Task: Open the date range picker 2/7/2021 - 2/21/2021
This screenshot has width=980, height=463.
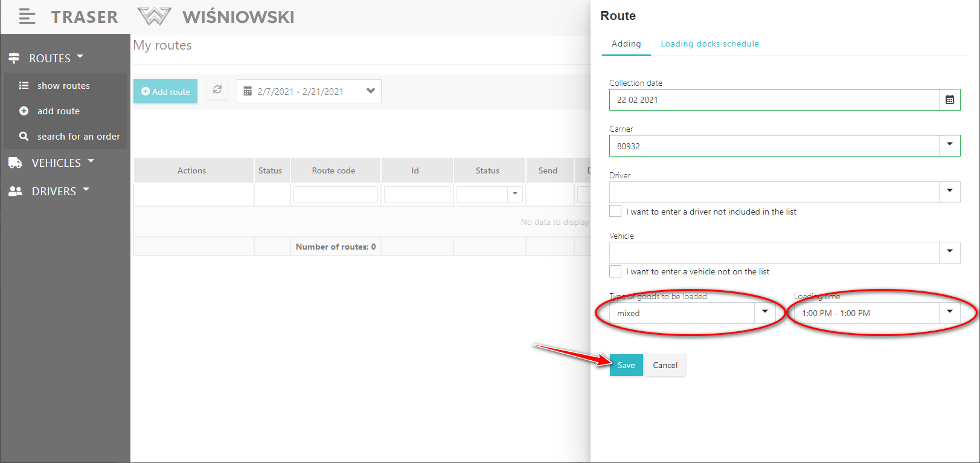Action: pyautogui.click(x=309, y=91)
